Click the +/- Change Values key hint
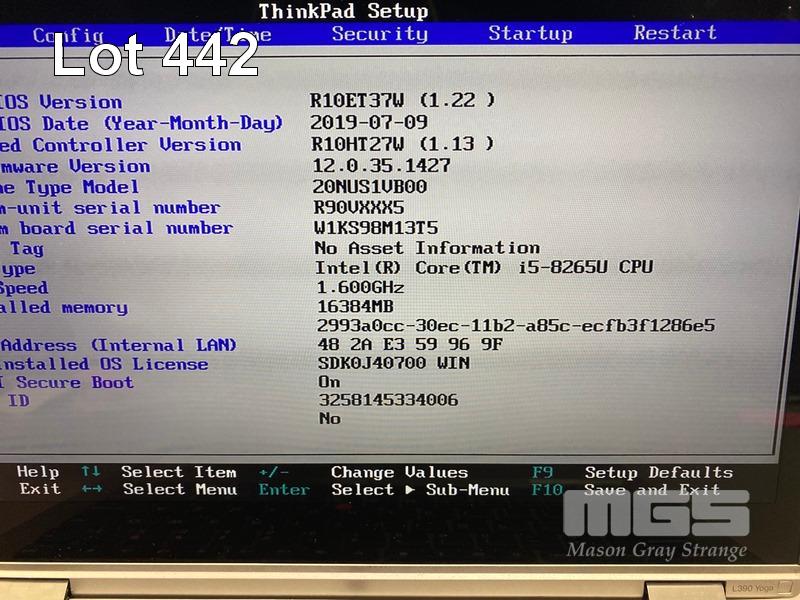 click(x=273, y=472)
